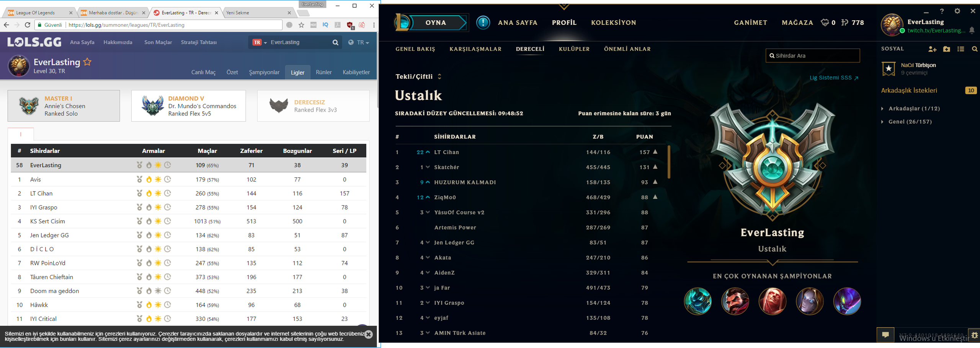This screenshot has width=980, height=348.
Task: Click the blue exclamation notification icon in client
Action: (x=483, y=23)
